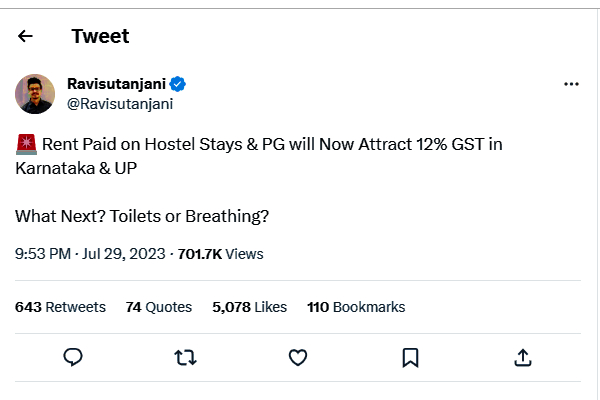Open the 701.7K Views analytics
Viewport: 600px width, 400px height.
coord(220,254)
